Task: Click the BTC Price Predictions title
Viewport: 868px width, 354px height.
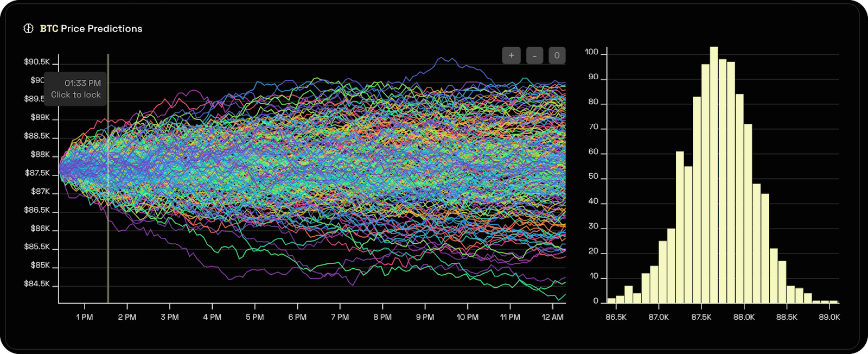Action: [x=91, y=29]
